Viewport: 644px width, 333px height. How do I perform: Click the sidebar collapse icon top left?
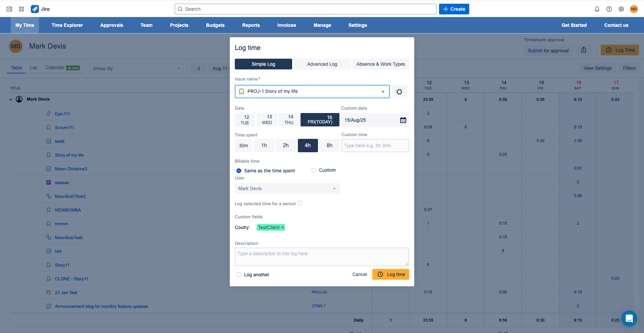[x=9, y=9]
